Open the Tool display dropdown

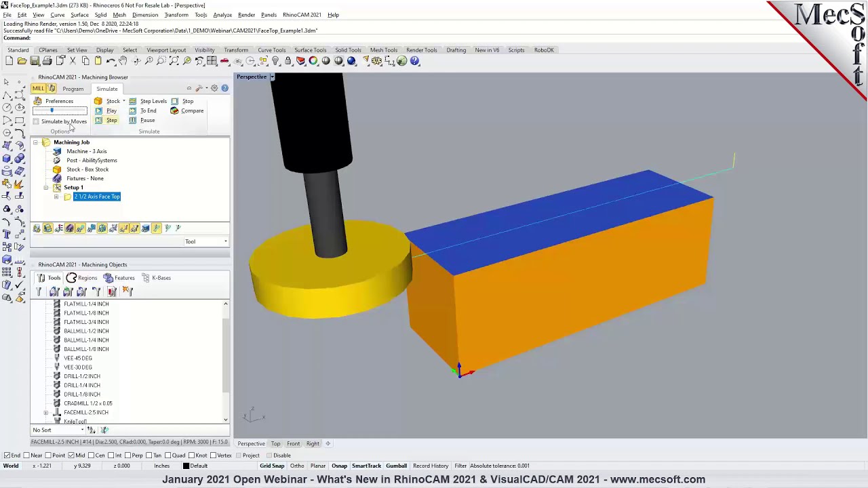206,241
